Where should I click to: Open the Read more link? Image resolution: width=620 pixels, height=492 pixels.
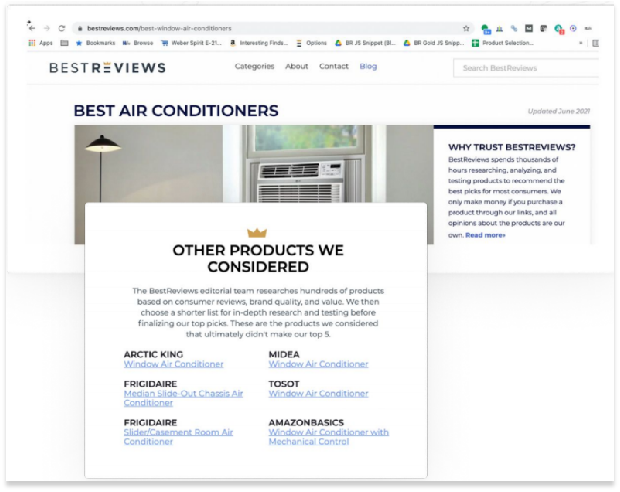click(x=485, y=235)
